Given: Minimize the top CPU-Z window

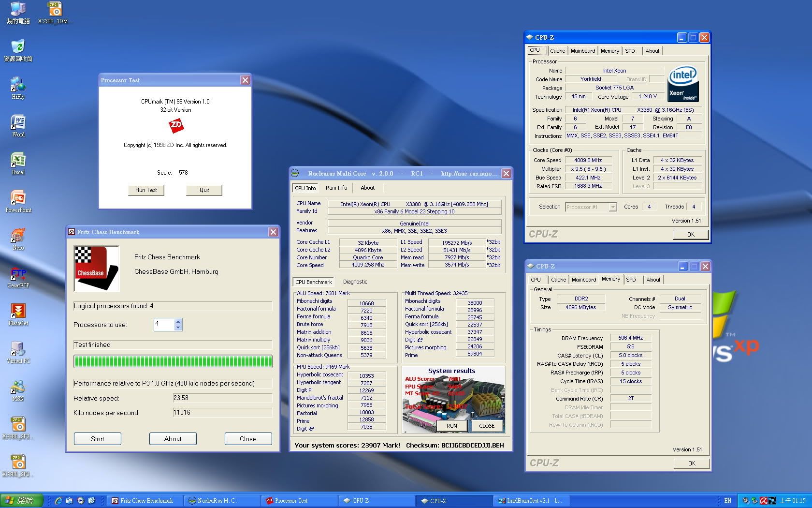Looking at the screenshot, I should click(x=682, y=37).
